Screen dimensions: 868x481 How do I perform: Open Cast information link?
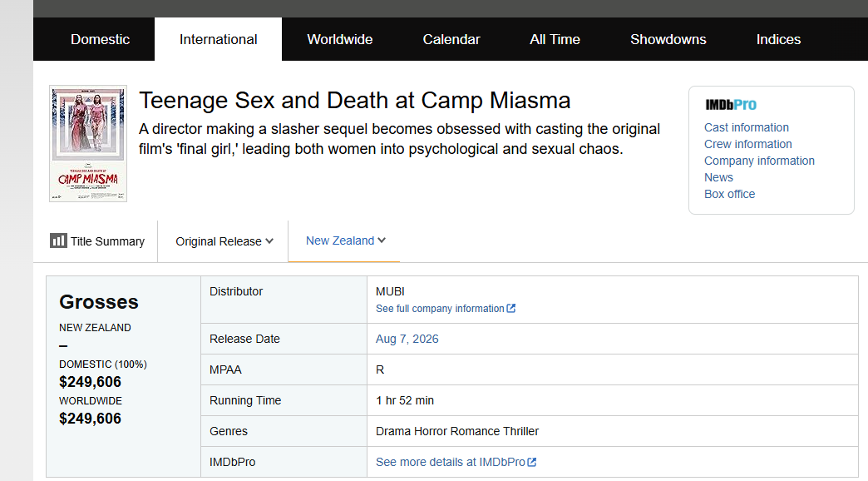(x=747, y=127)
